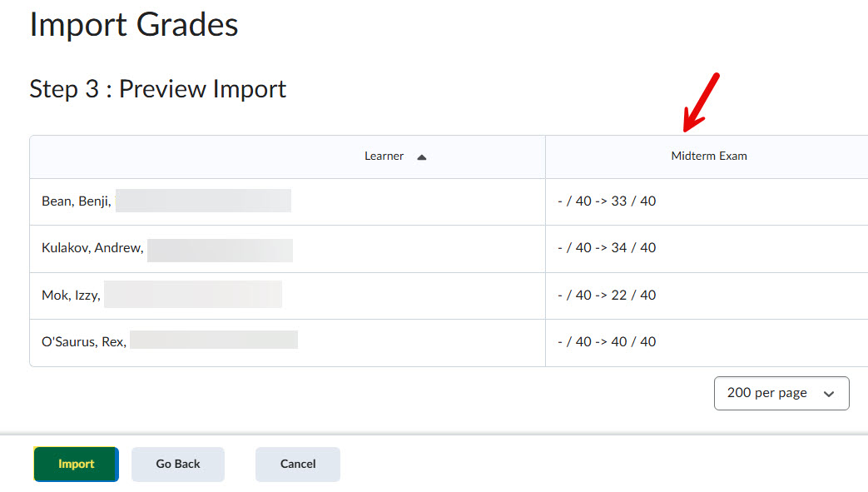Select the Mok, Izzy learner row
This screenshot has width=868, height=492.
[71, 295]
